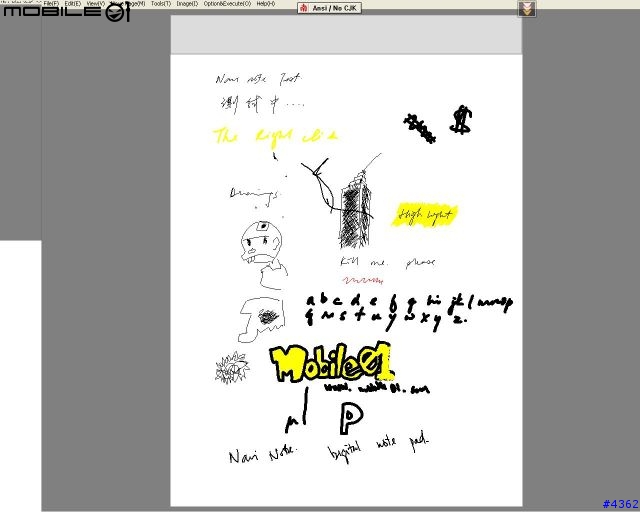Click the red icon in Ansi / No CJK
Image resolution: width=640 pixels, height=512 pixels.
pyautogui.click(x=303, y=8)
